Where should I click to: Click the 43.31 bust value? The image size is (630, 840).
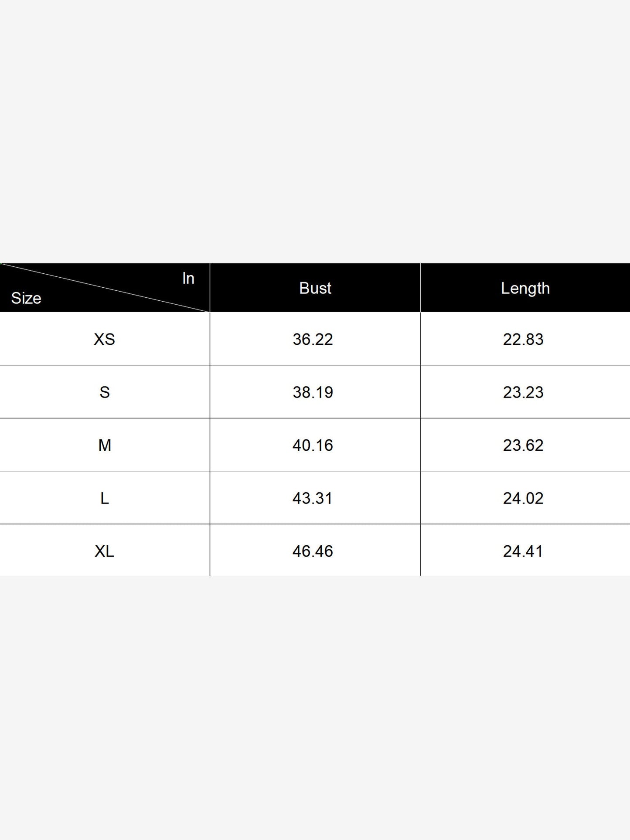click(x=313, y=498)
